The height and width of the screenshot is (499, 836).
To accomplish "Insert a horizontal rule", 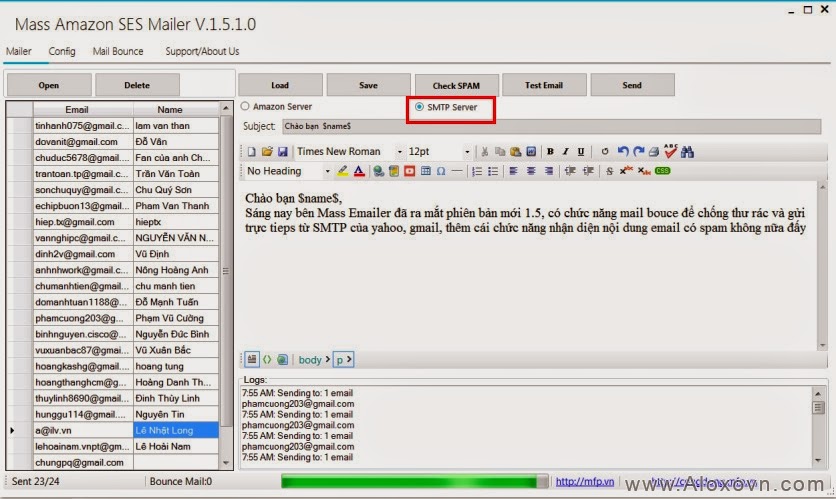I will pos(457,171).
